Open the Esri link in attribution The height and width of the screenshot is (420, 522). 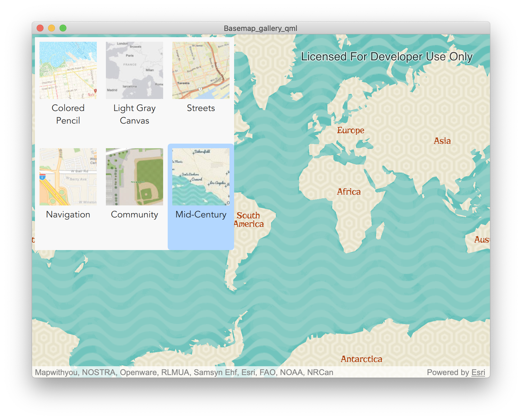click(478, 372)
